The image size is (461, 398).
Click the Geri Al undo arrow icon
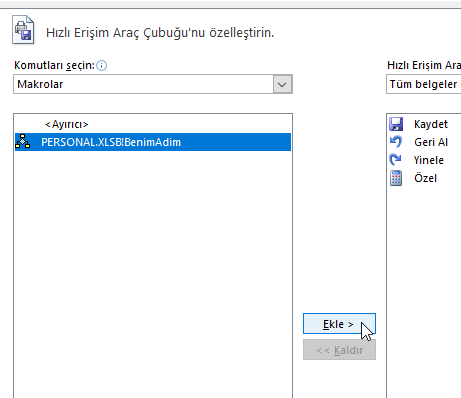coord(396,142)
